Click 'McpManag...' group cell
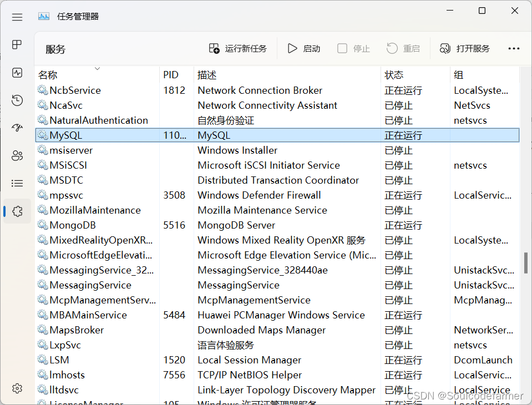532x405 pixels. pos(483,300)
